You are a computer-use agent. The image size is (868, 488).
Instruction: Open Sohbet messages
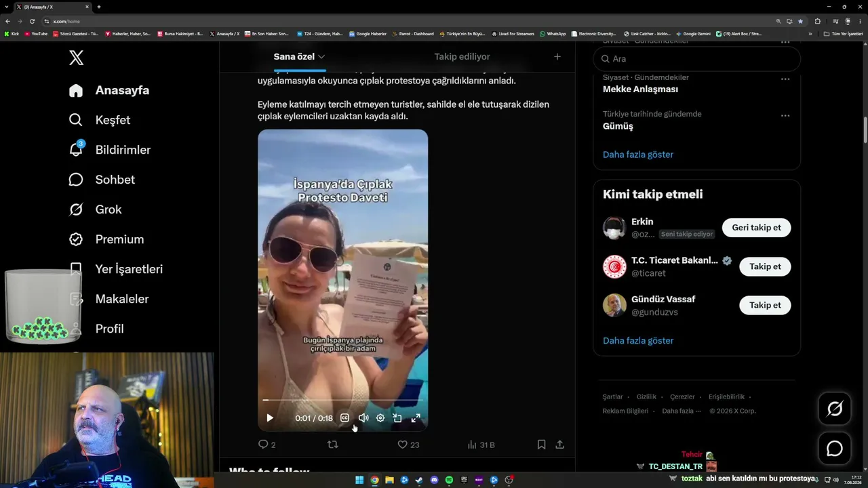pos(102,180)
